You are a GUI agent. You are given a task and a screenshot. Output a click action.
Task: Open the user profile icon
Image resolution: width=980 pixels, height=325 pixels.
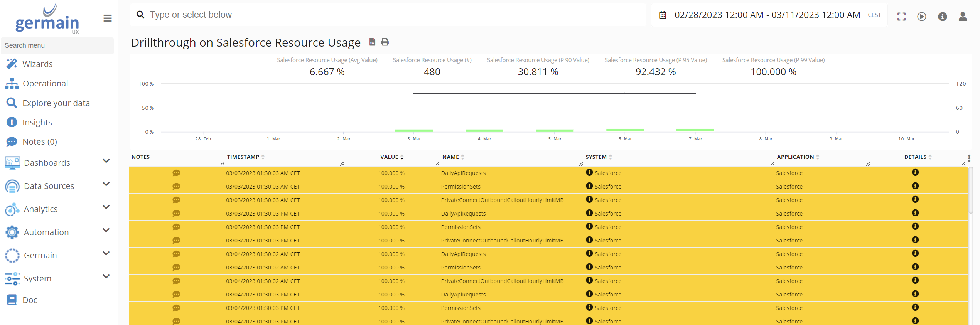[x=963, y=17]
